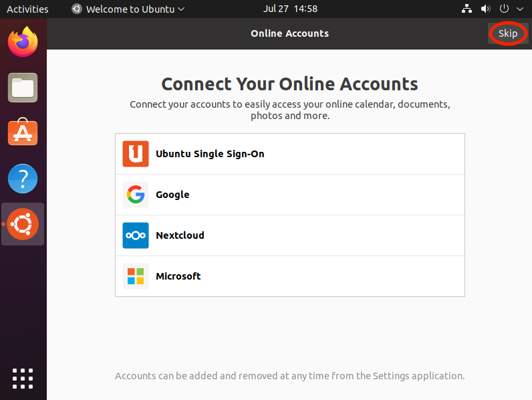Open the Files manager in dock
532x400 pixels.
23,88
